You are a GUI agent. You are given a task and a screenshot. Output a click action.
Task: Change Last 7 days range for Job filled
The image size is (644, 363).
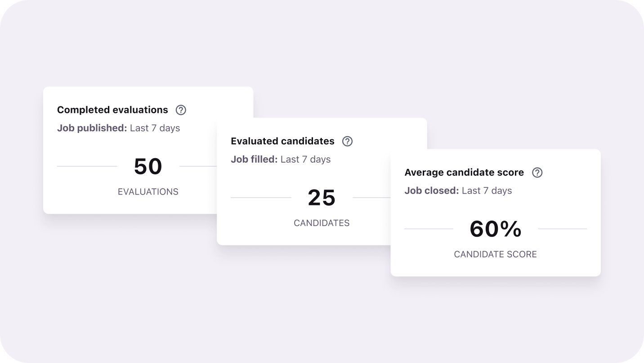306,159
